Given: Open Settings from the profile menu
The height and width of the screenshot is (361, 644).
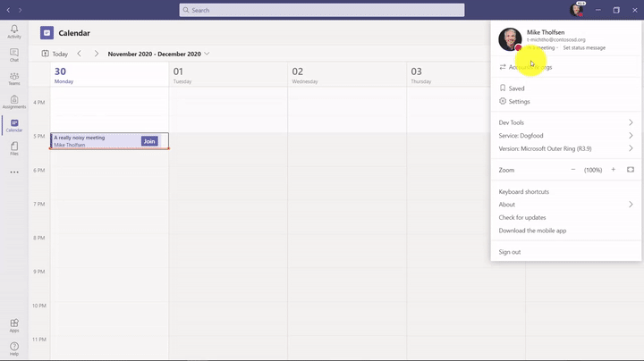Looking at the screenshot, I should click(x=519, y=102).
